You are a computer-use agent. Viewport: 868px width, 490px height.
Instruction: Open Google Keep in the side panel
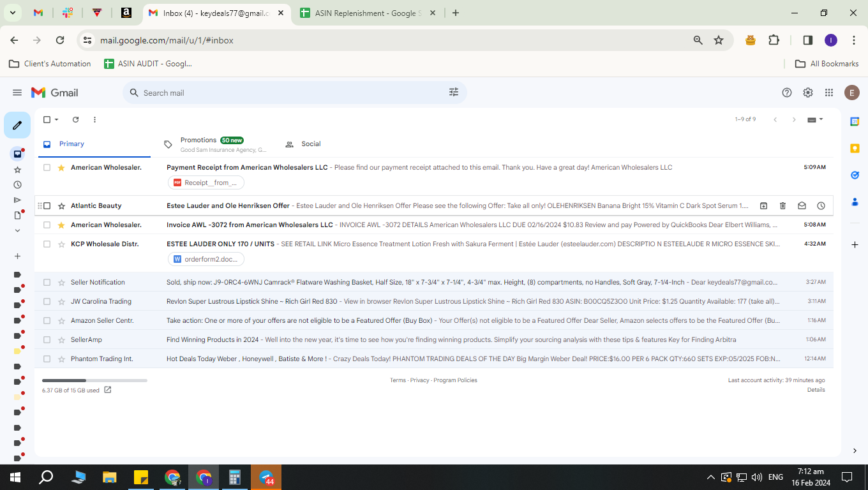pos(855,148)
